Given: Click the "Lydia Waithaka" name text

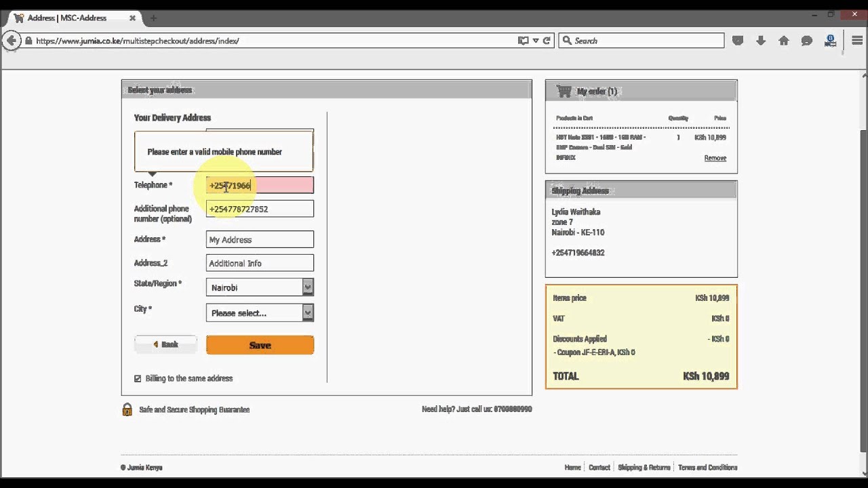Looking at the screenshot, I should pos(576,211).
